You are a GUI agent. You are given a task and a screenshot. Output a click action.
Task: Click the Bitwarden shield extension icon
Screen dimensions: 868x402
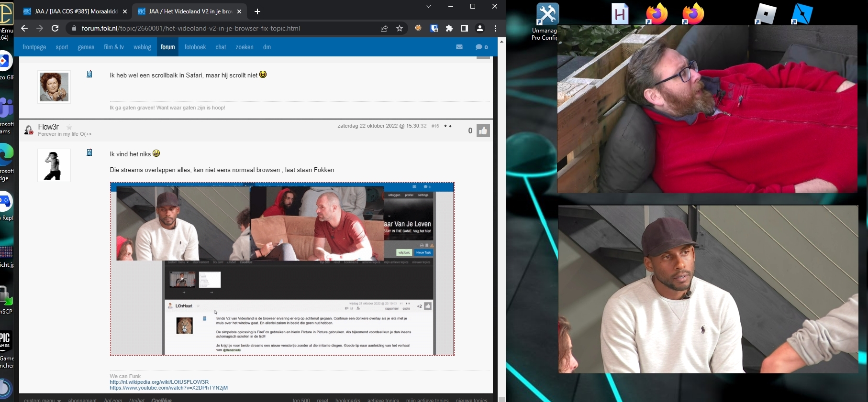tap(434, 28)
